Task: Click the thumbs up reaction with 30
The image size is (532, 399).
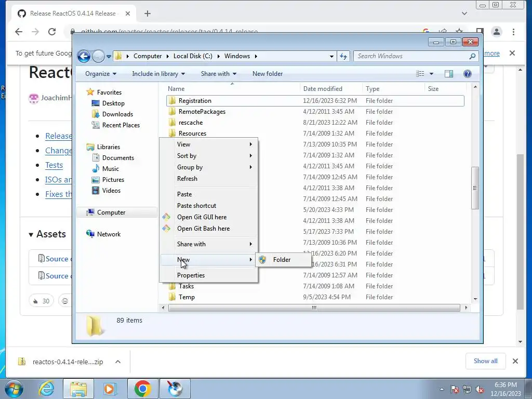Action: pyautogui.click(x=42, y=301)
